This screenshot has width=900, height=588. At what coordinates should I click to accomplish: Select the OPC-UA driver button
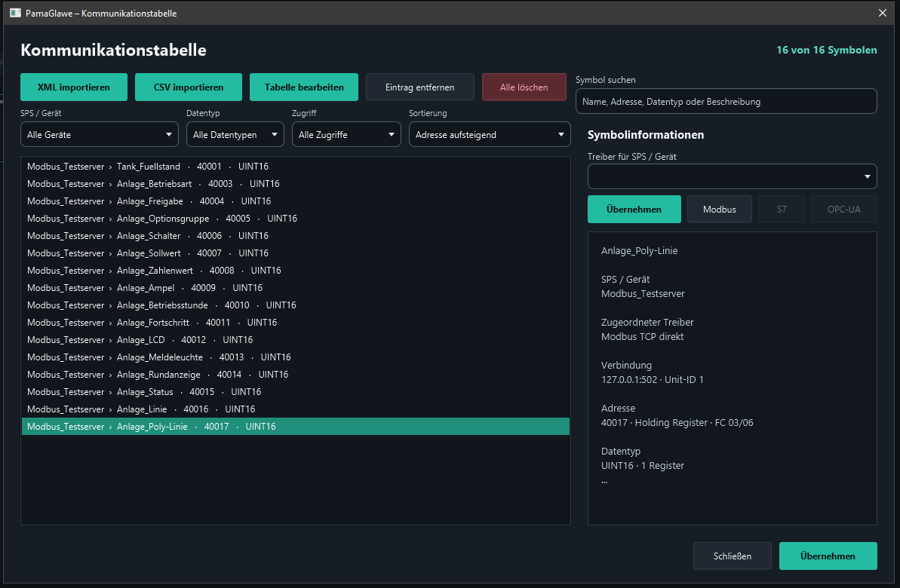pos(843,210)
